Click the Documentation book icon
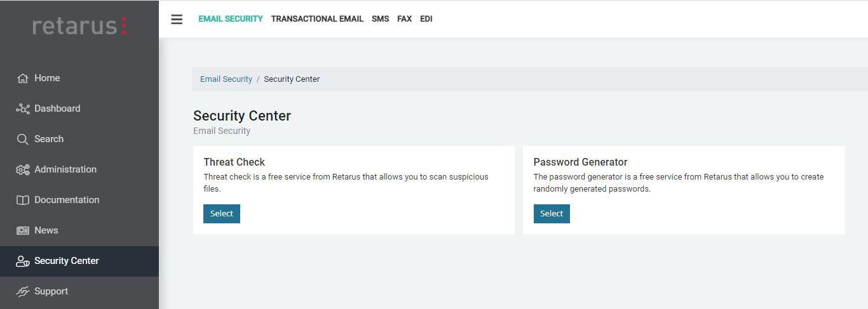This screenshot has height=309, width=868. point(23,200)
